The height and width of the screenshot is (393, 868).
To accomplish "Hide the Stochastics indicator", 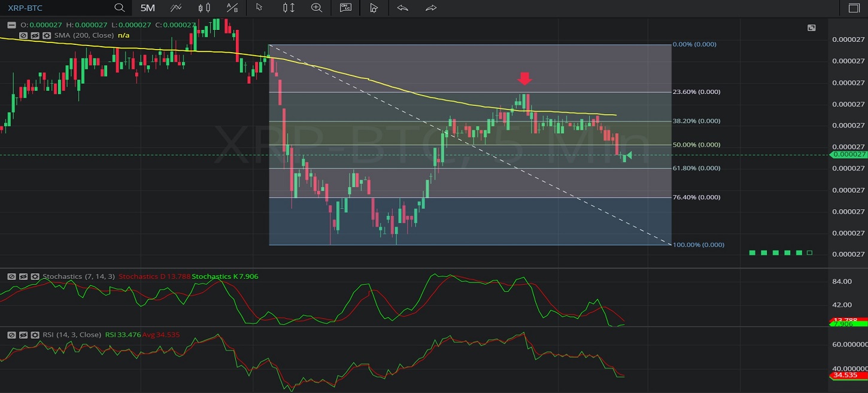I will pyautogui.click(x=23, y=277).
